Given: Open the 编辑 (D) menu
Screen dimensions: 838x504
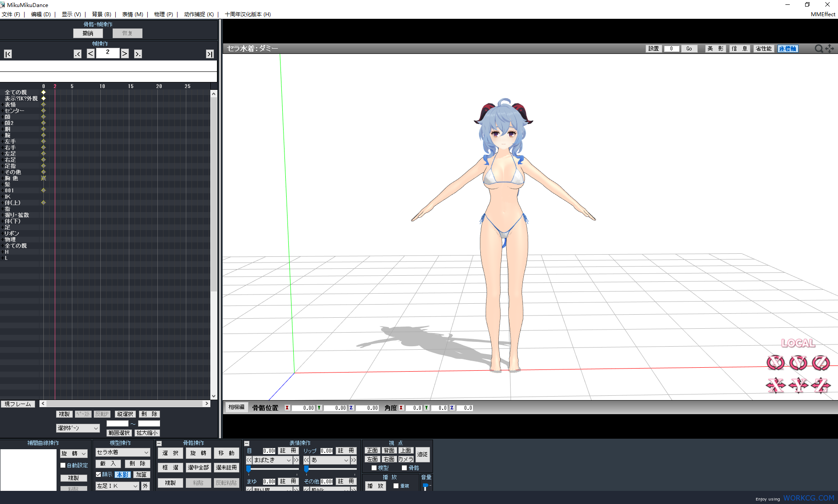Looking at the screenshot, I should 41,14.
